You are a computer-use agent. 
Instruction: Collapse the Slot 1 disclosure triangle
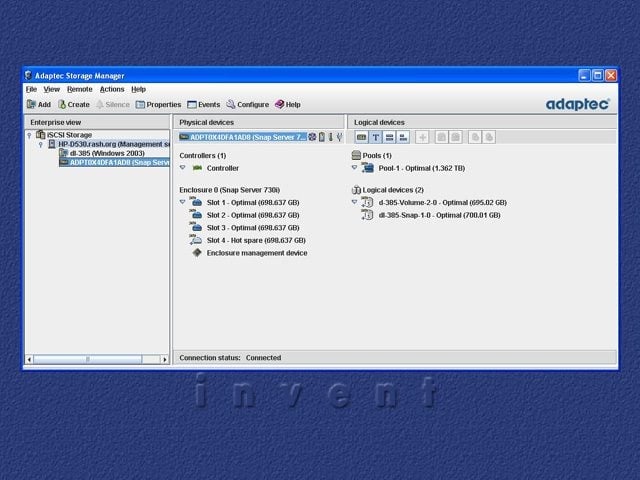click(182, 202)
